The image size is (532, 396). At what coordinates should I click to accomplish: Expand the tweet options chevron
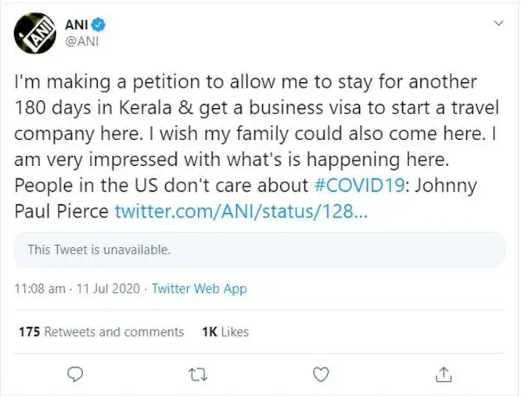[x=499, y=24]
